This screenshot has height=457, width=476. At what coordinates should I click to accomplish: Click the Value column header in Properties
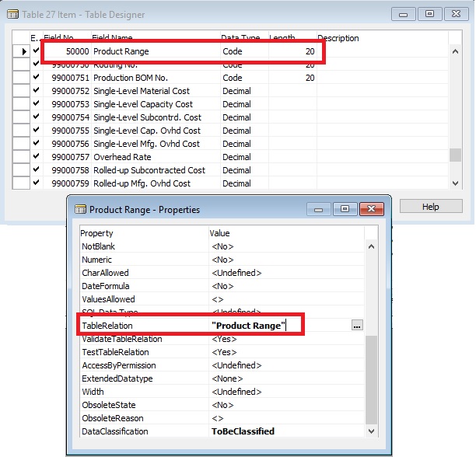pos(219,233)
